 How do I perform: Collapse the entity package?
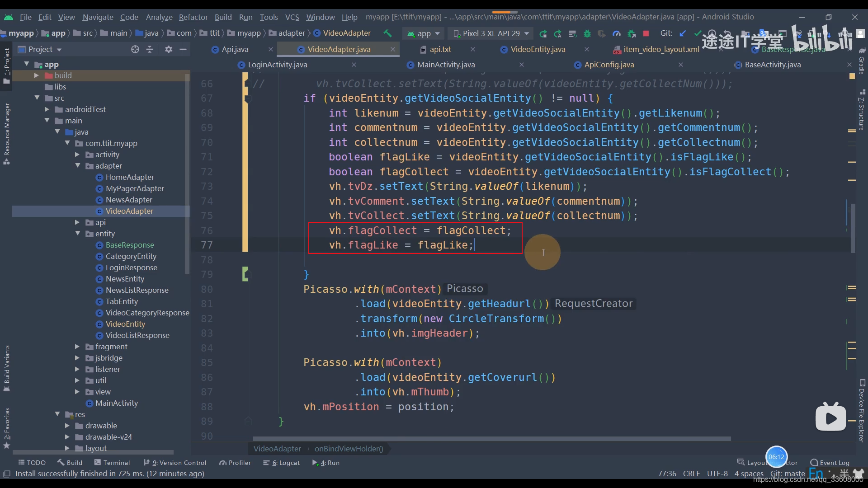[x=77, y=234]
